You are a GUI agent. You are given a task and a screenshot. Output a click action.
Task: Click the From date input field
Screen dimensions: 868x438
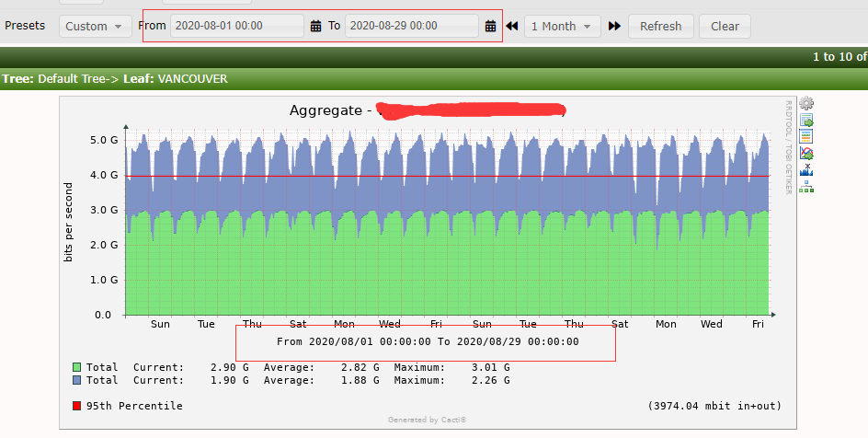tap(237, 26)
